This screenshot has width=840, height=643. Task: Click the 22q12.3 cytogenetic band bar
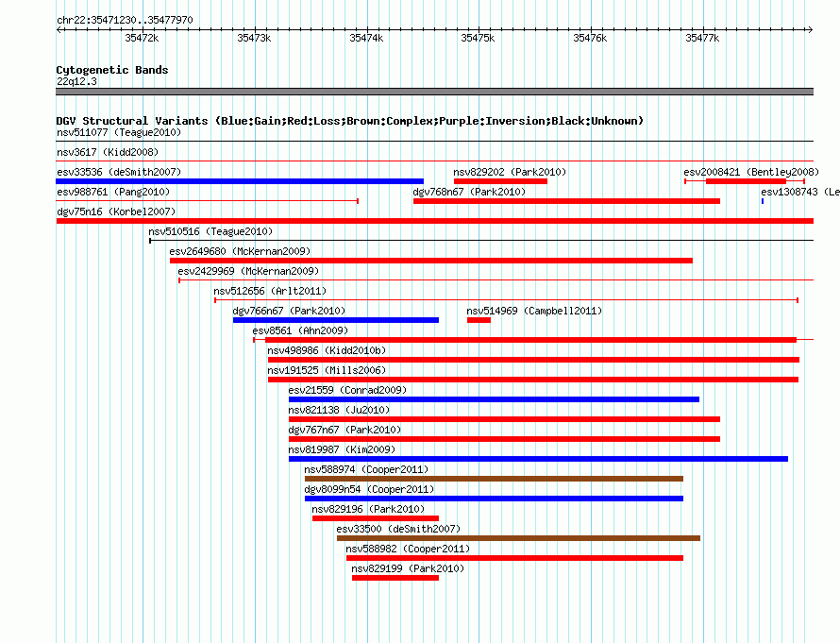pos(434,92)
